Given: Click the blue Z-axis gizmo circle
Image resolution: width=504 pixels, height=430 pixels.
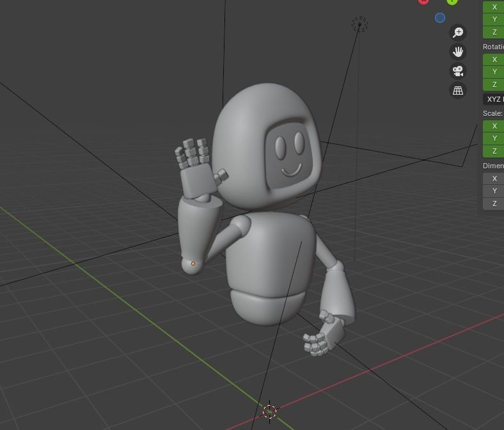Looking at the screenshot, I should (440, 18).
